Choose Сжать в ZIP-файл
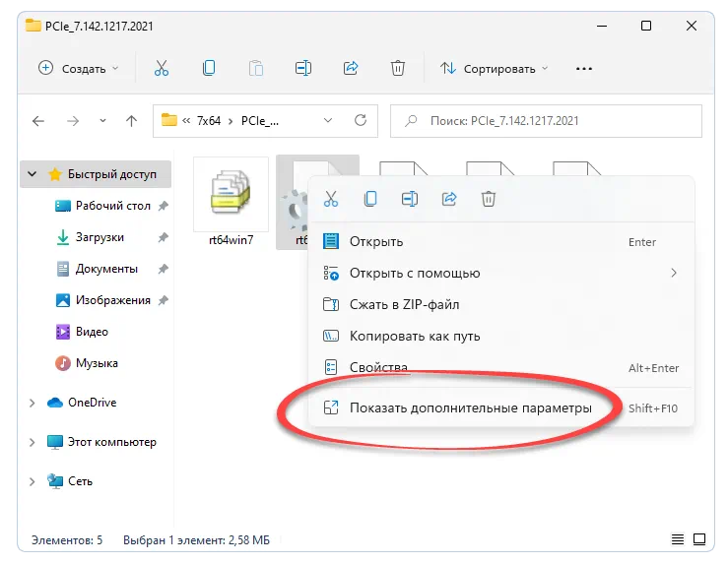 point(501,305)
